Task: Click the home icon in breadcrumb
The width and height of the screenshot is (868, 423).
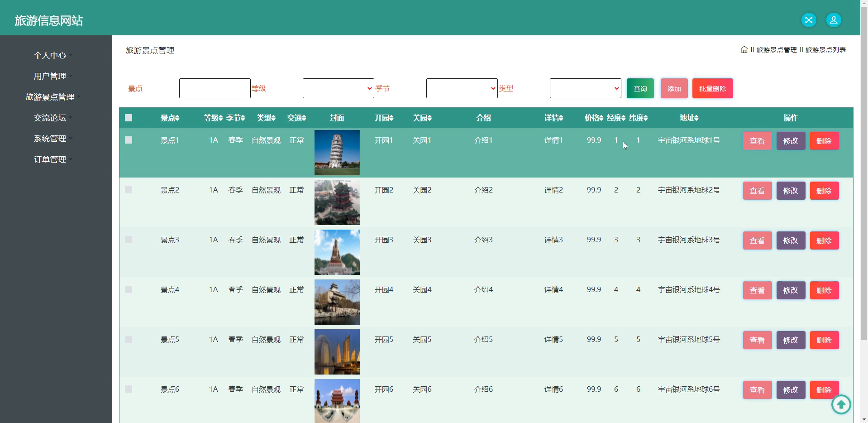Action: [x=744, y=50]
